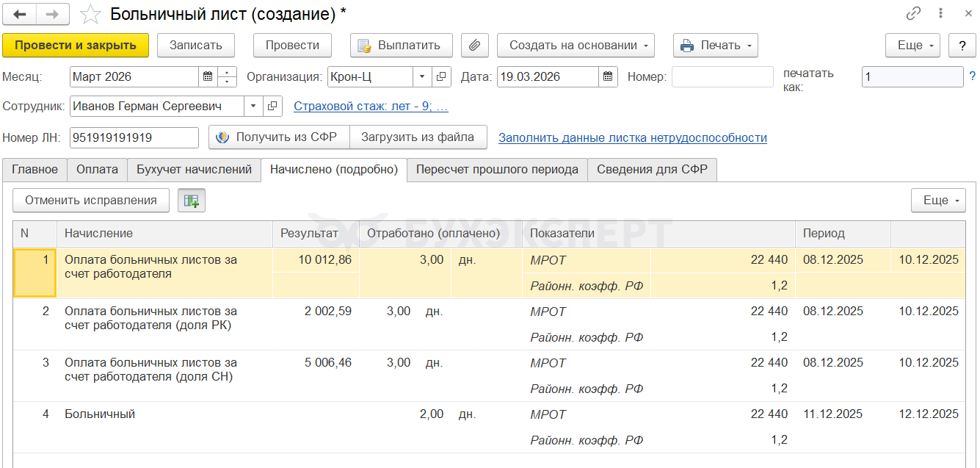Click the forward navigation arrow
The height and width of the screenshot is (468, 980).
click(x=53, y=14)
